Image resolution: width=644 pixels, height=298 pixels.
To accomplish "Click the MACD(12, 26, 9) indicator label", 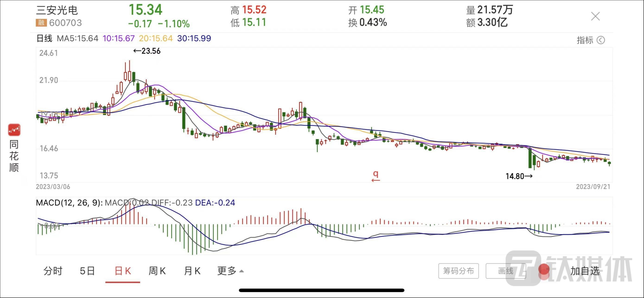I will coord(69,202).
